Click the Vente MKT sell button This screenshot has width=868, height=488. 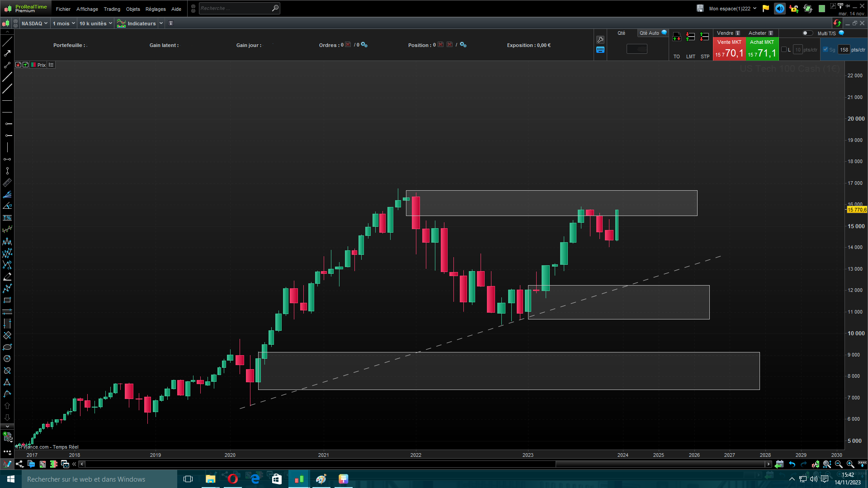point(729,49)
